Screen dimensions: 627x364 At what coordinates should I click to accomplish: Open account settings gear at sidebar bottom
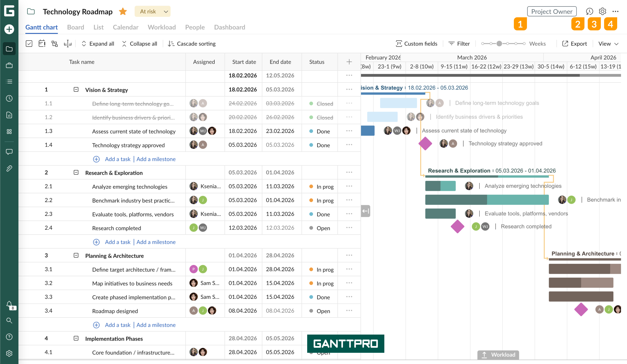(x=9, y=353)
